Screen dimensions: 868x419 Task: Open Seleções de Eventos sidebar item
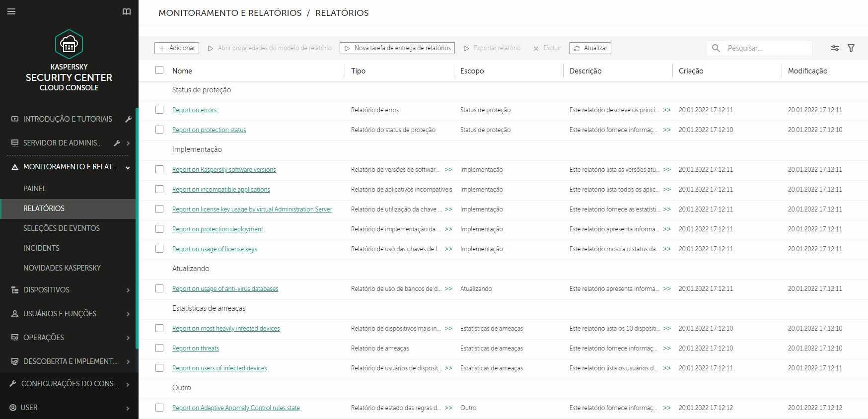[x=62, y=228]
